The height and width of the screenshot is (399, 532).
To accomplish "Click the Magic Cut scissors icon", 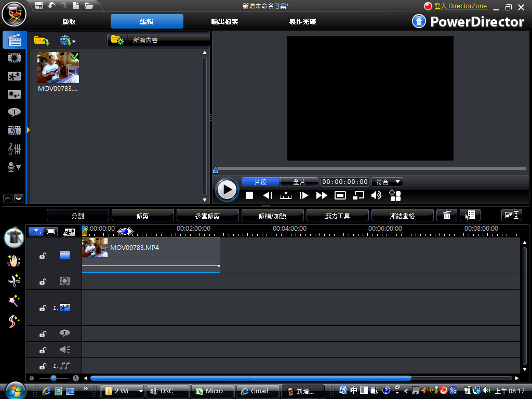I will (14, 281).
